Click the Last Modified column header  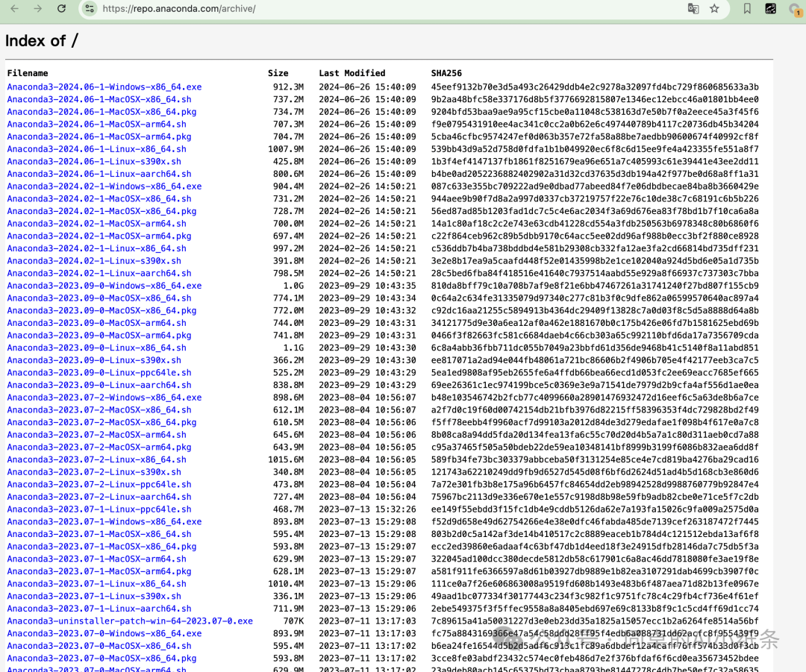click(352, 73)
